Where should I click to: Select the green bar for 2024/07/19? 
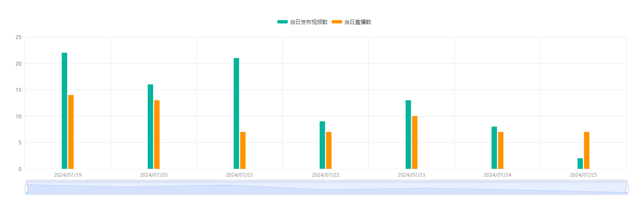click(64, 111)
